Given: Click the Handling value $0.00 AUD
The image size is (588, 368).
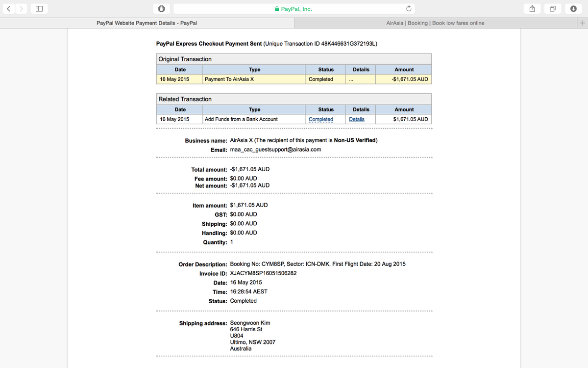Looking at the screenshot, I should point(244,233).
